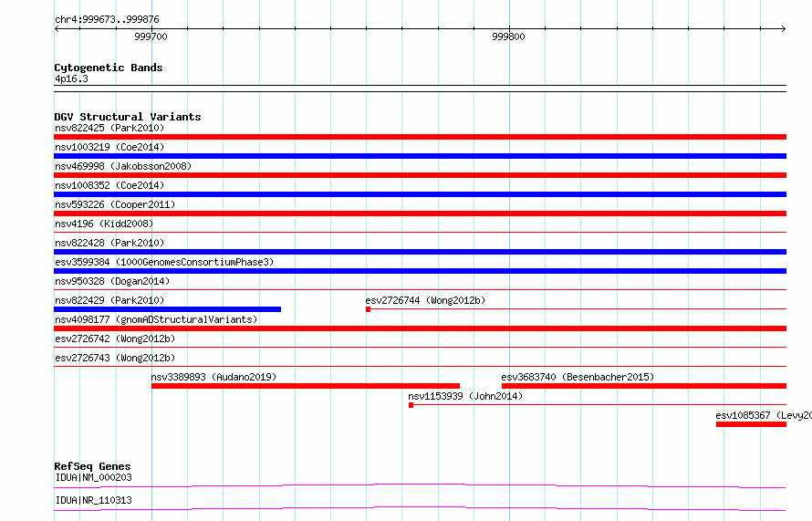Image resolution: width=812 pixels, height=521 pixels.
Task: Click the nsv1153939 (John2014) label
Action: (x=465, y=396)
